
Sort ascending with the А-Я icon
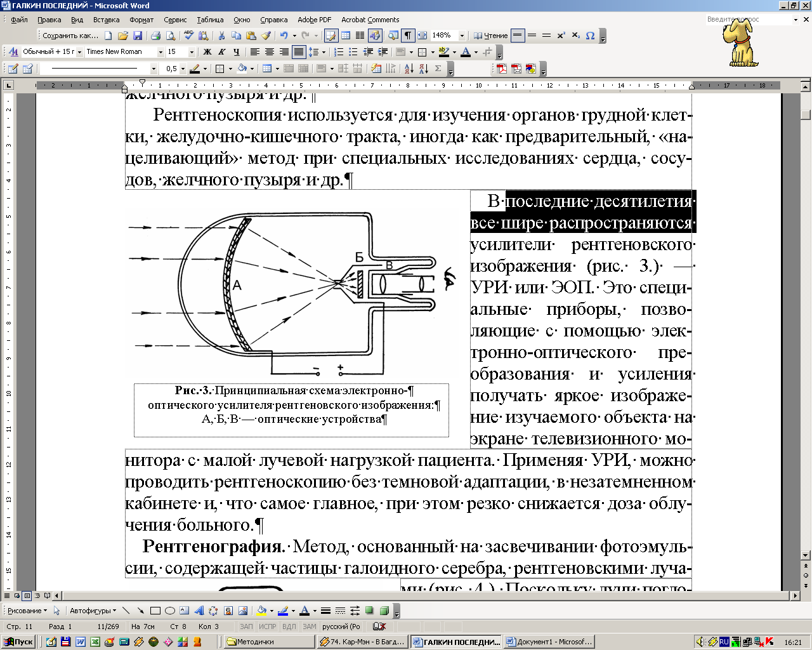409,69
